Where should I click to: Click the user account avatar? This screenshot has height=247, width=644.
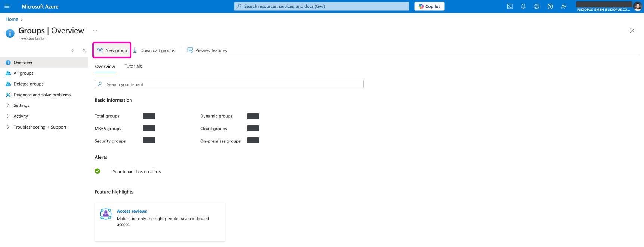637,6
